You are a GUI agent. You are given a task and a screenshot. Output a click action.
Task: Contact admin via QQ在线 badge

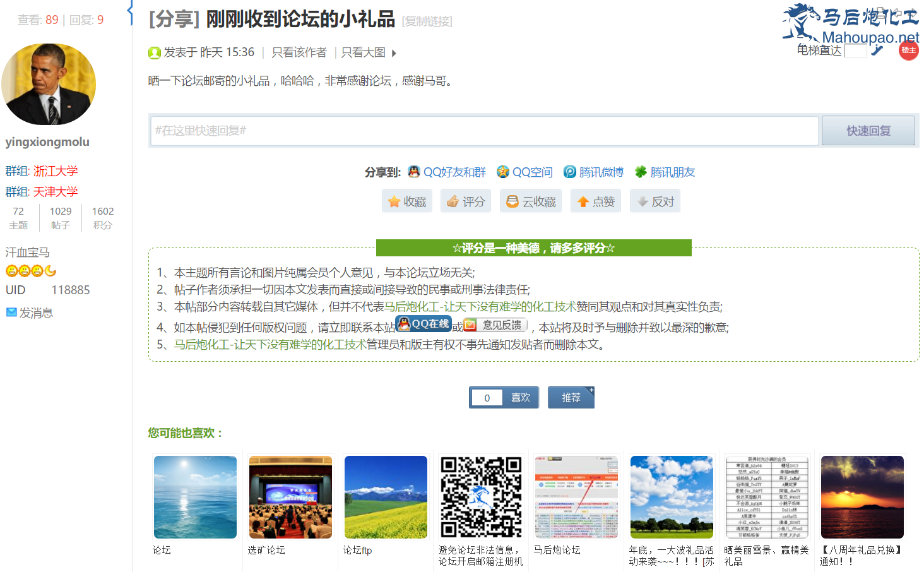tap(423, 325)
